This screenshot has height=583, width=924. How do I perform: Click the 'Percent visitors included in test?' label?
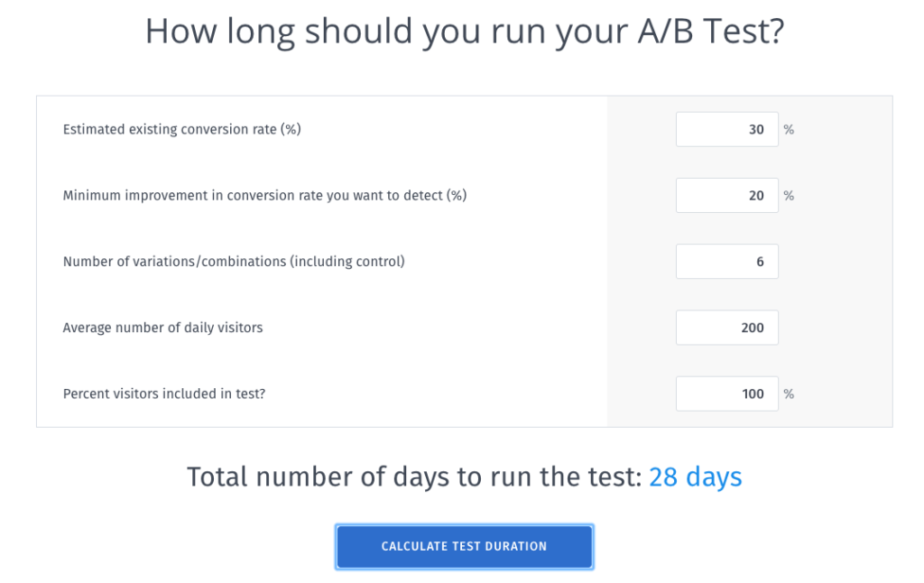(x=163, y=393)
